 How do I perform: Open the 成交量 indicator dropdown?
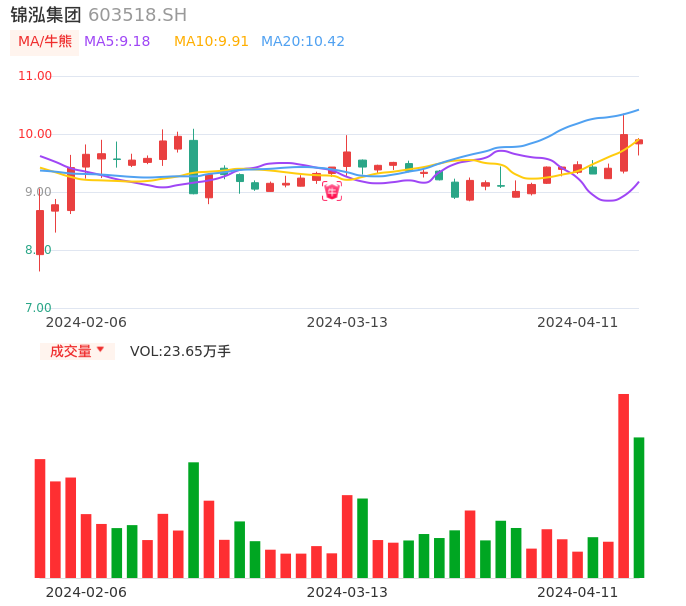click(x=77, y=351)
